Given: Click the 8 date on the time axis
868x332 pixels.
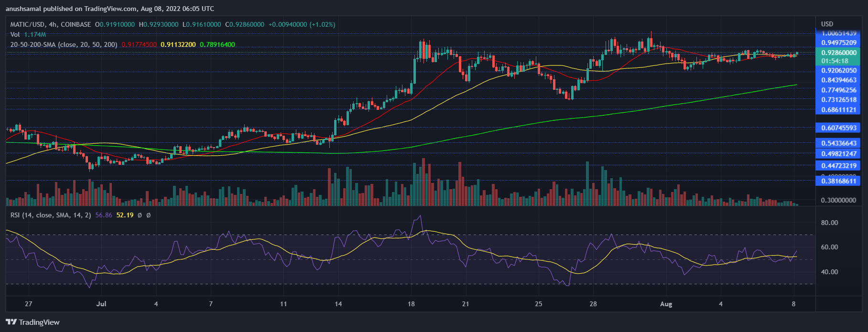Looking at the screenshot, I should pyautogui.click(x=793, y=304).
